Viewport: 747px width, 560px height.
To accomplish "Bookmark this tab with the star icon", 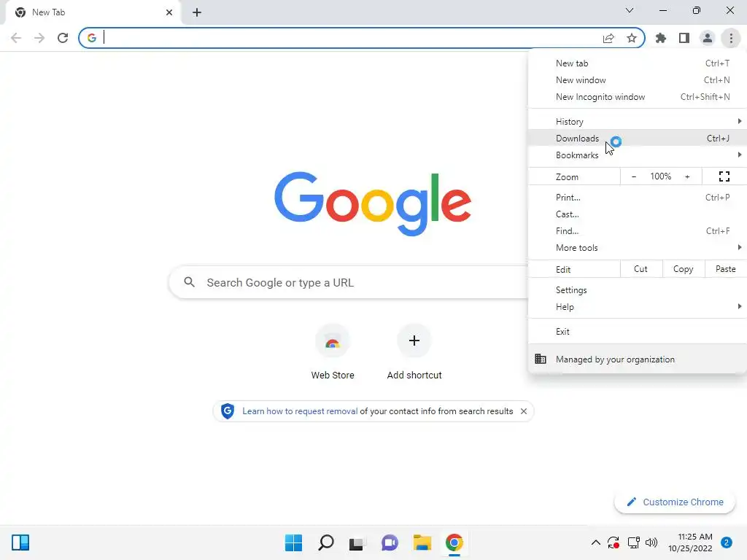I will pyautogui.click(x=631, y=38).
